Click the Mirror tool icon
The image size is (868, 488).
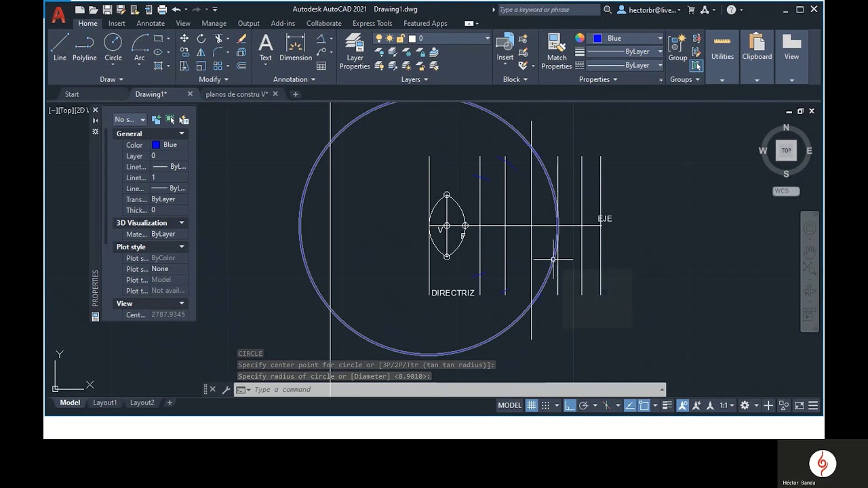tap(201, 52)
